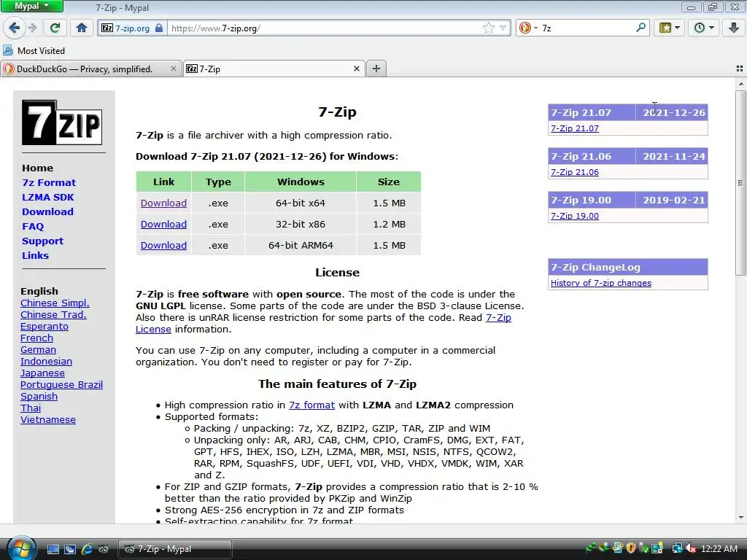Click the search magnifier icon
Image resolution: width=747 pixels, height=560 pixels.
(x=640, y=28)
